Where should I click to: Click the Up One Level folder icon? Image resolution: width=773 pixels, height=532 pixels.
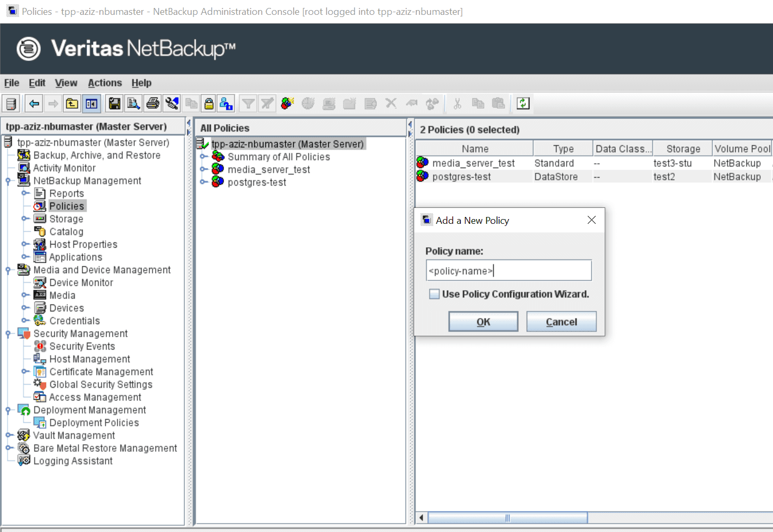[72, 103]
